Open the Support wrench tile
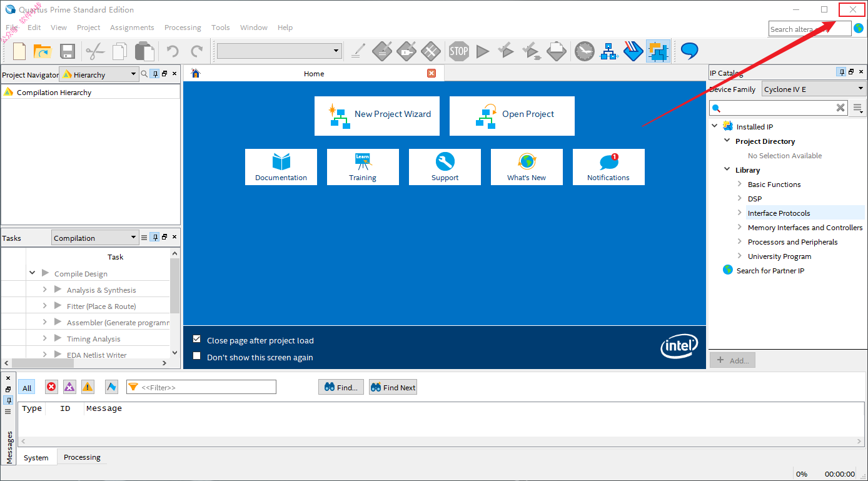 pyautogui.click(x=445, y=167)
